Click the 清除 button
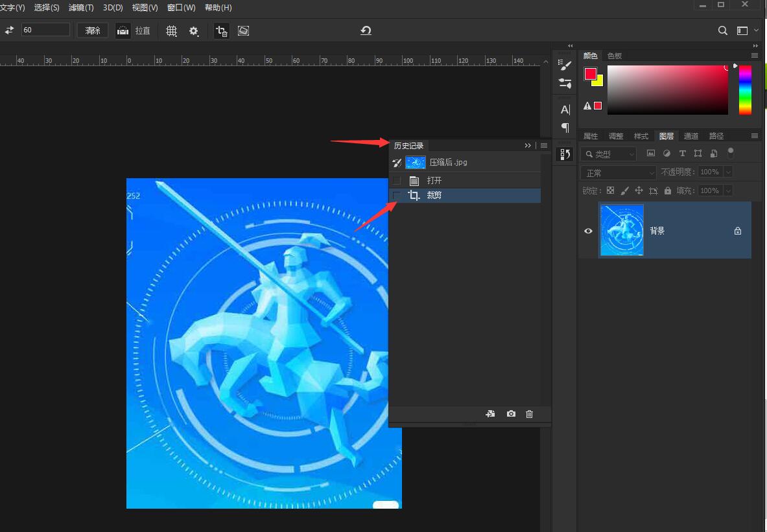Screen dimensions: 767x532 (93, 30)
